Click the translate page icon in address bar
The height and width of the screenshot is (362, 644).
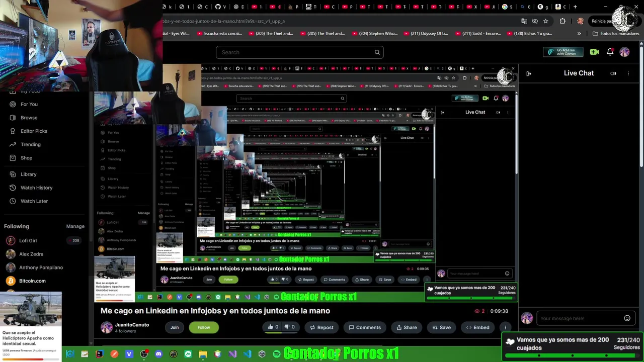click(x=524, y=21)
